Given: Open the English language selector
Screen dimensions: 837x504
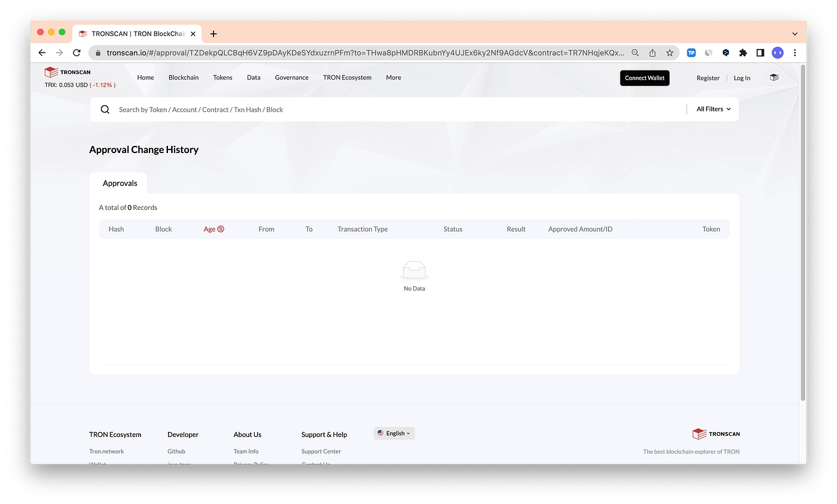Looking at the screenshot, I should point(394,433).
